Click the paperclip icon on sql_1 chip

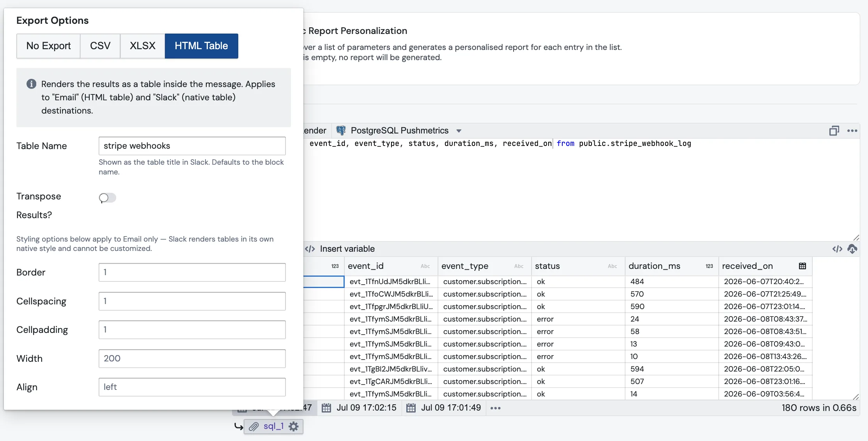(254, 427)
